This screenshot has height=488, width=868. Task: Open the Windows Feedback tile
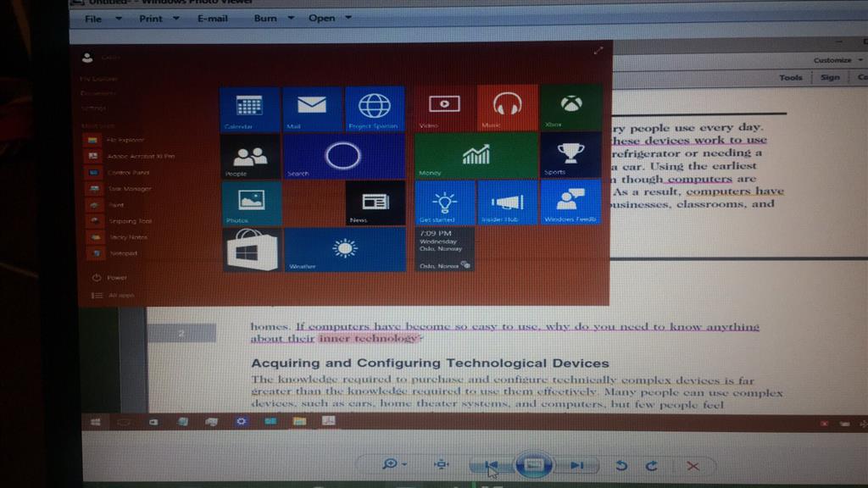[x=571, y=202]
